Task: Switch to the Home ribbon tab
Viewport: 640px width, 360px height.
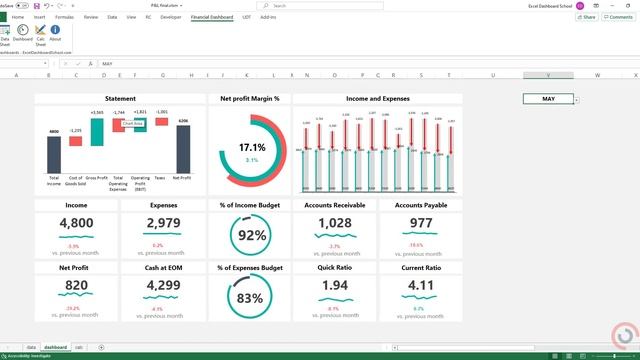Action: click(x=18, y=17)
